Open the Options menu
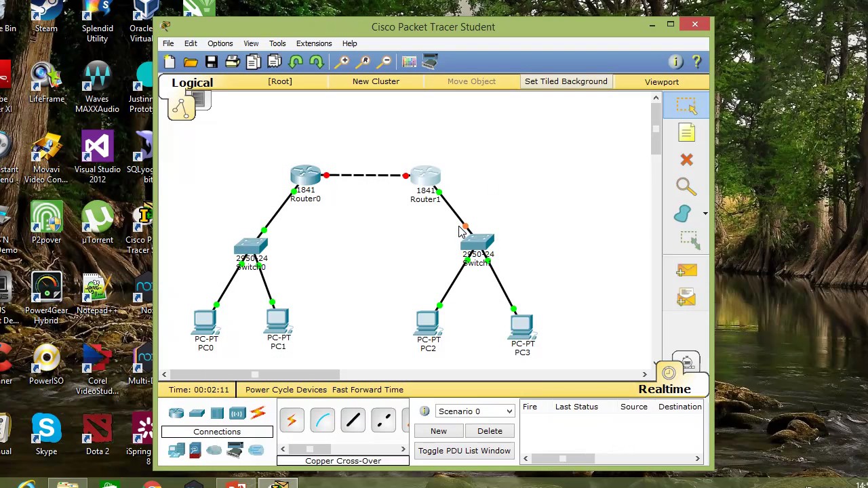This screenshot has height=488, width=868. (220, 43)
